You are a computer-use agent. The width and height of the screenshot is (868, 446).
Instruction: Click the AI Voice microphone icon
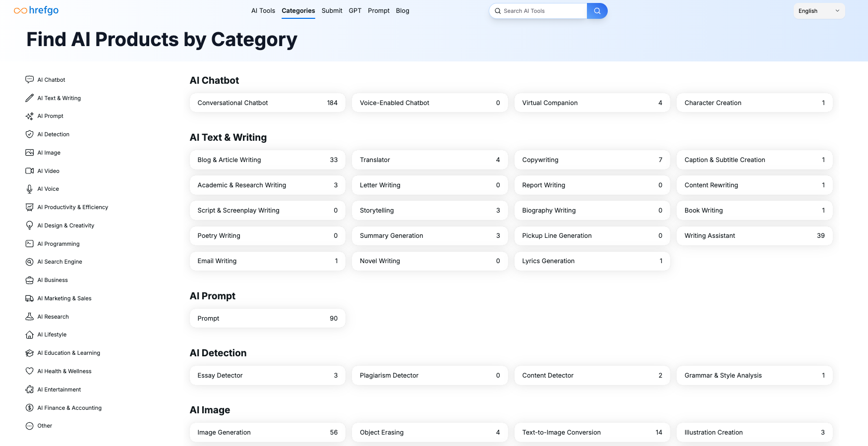[x=30, y=189]
